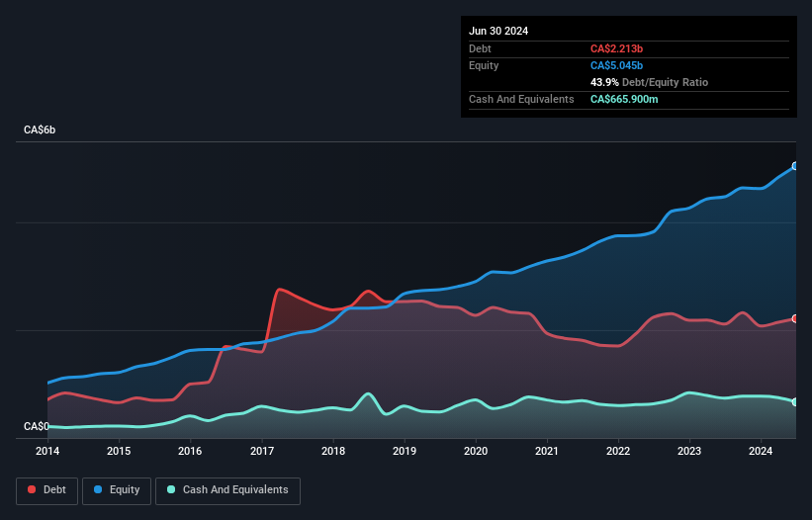Image resolution: width=812 pixels, height=520 pixels.
Task: Click the teal Cash legend dot
Action: point(171,489)
